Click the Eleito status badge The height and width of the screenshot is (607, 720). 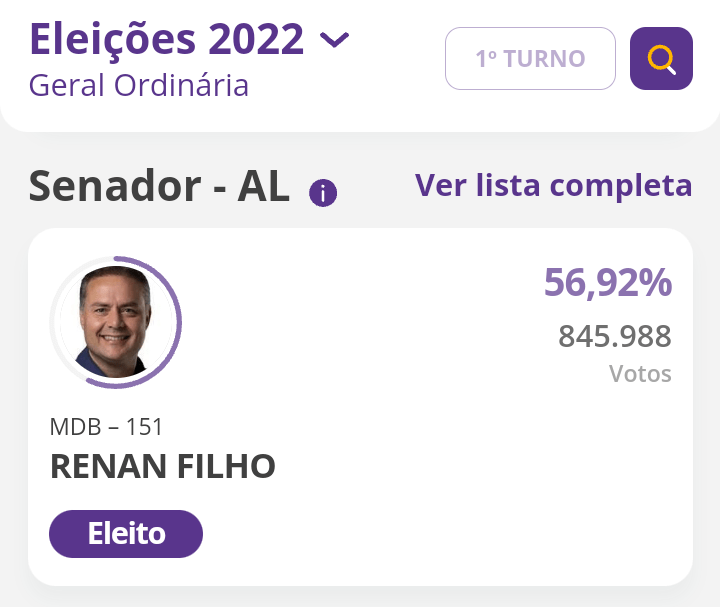[x=126, y=534]
